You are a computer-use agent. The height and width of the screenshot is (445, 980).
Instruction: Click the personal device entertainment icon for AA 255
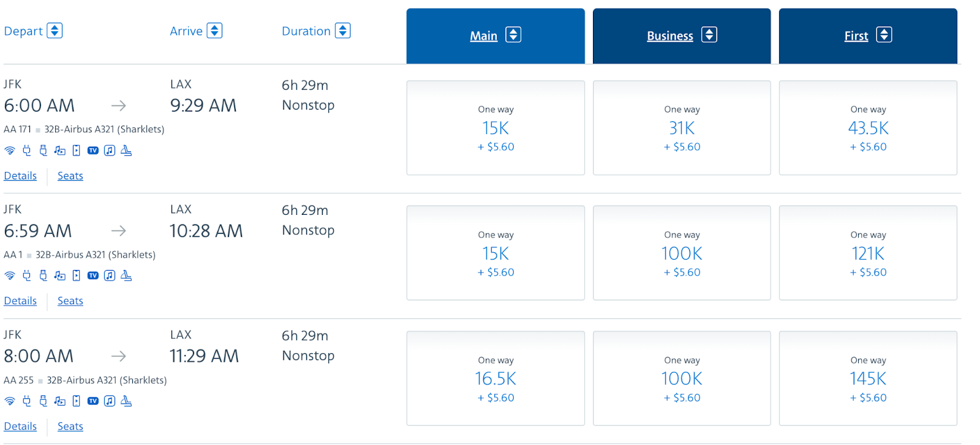point(76,401)
